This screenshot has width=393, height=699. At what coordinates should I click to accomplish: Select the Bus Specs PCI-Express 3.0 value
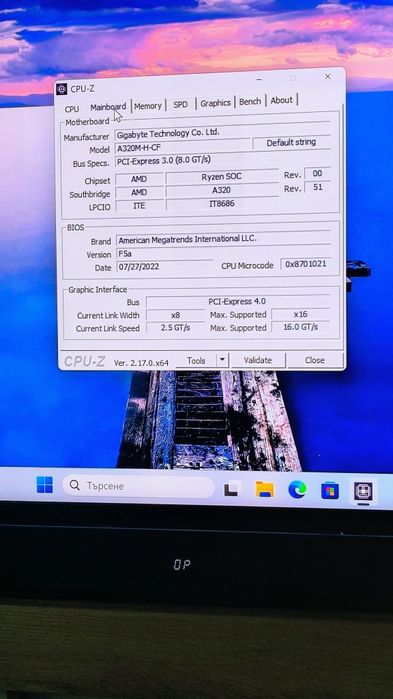pos(222,160)
